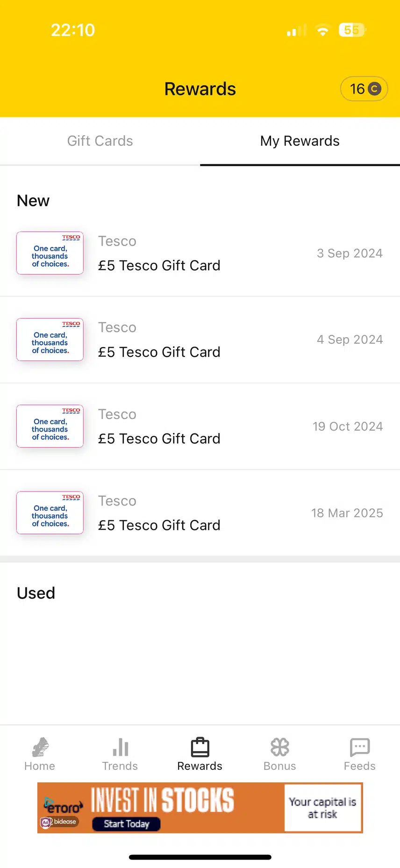This screenshot has height=868, width=400.
Task: Switch to the Gift Cards tab
Action: pos(100,141)
